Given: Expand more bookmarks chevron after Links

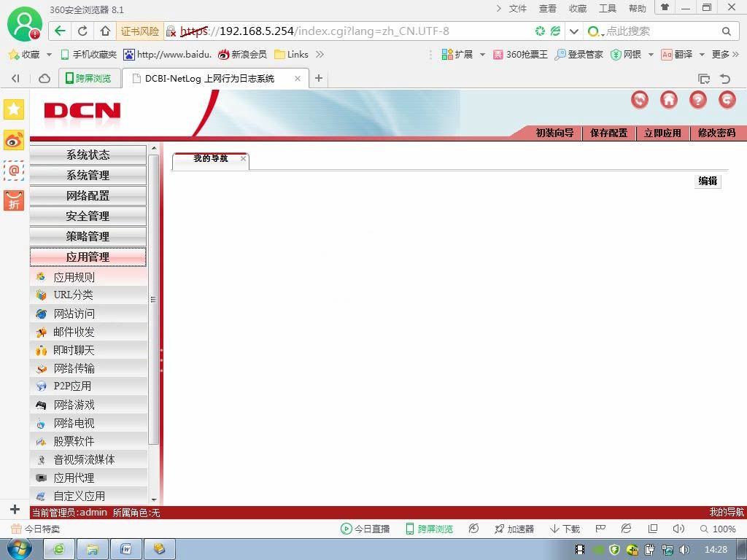Looking at the screenshot, I should click(x=320, y=55).
